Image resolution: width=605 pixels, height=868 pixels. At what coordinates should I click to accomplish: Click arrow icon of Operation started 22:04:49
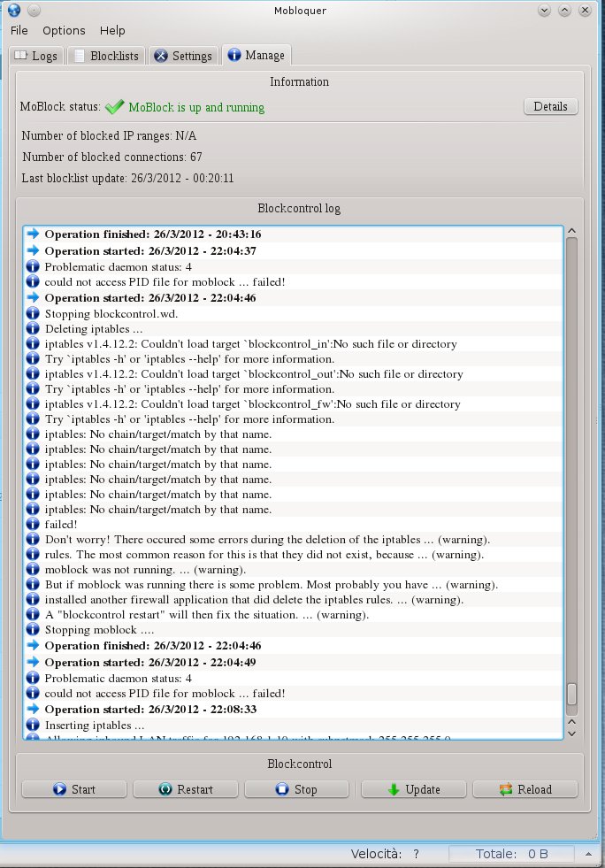tap(33, 661)
